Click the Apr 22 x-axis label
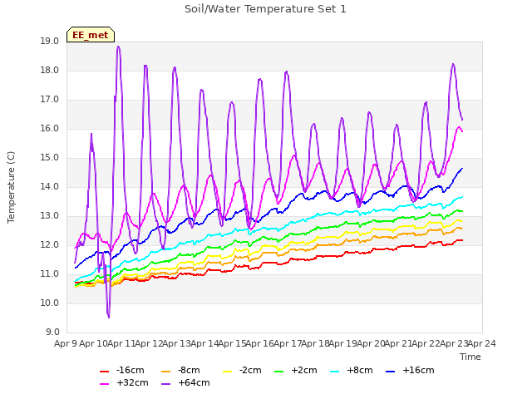This screenshot has height=399, width=532. (x=426, y=344)
